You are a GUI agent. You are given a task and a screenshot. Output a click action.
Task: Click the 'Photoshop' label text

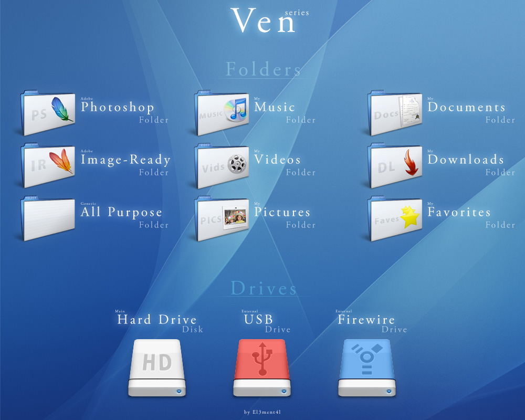pos(118,107)
